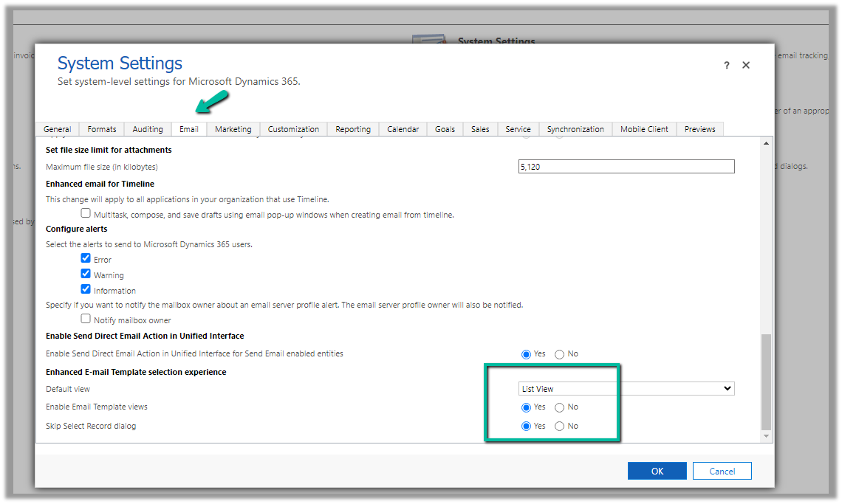This screenshot has width=842, height=504.
Task: Uncheck the Error alert checkbox
Action: 86,259
